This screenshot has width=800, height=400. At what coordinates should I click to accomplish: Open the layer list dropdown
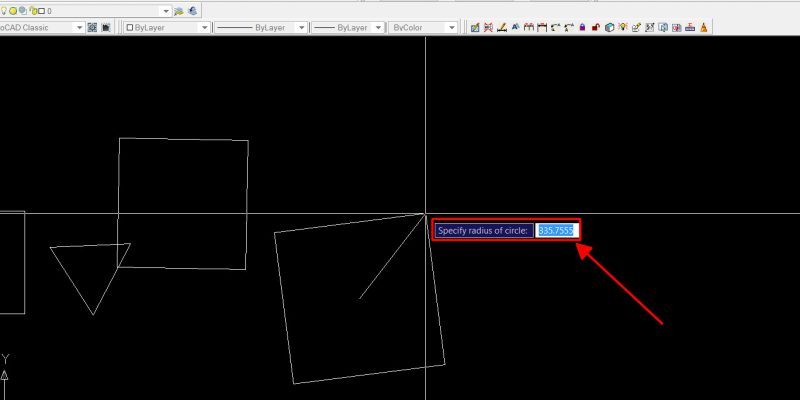(165, 10)
